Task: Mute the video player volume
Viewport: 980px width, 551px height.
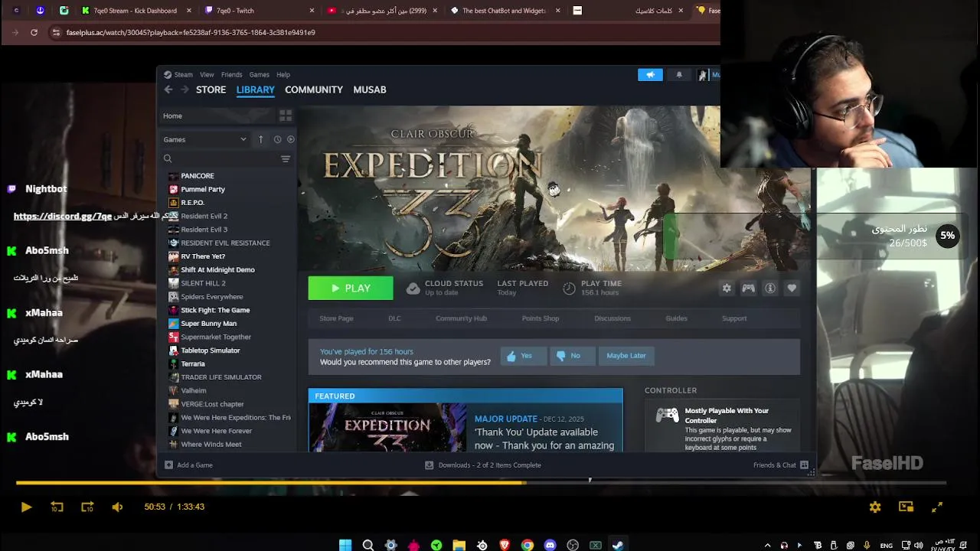Action: tap(117, 507)
